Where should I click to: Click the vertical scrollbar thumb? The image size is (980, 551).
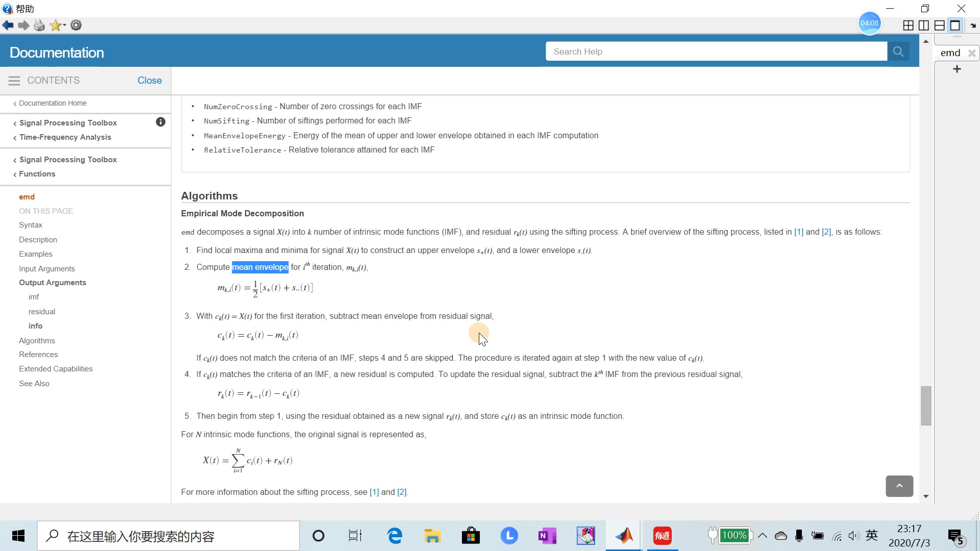(x=926, y=406)
